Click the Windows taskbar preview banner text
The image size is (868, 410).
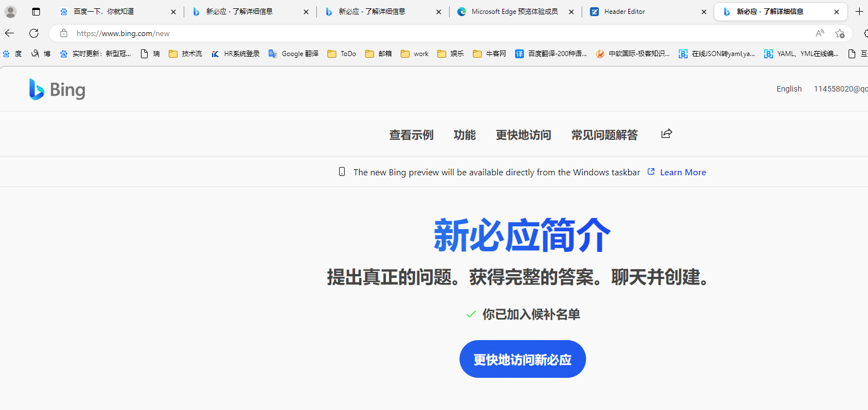tap(497, 173)
